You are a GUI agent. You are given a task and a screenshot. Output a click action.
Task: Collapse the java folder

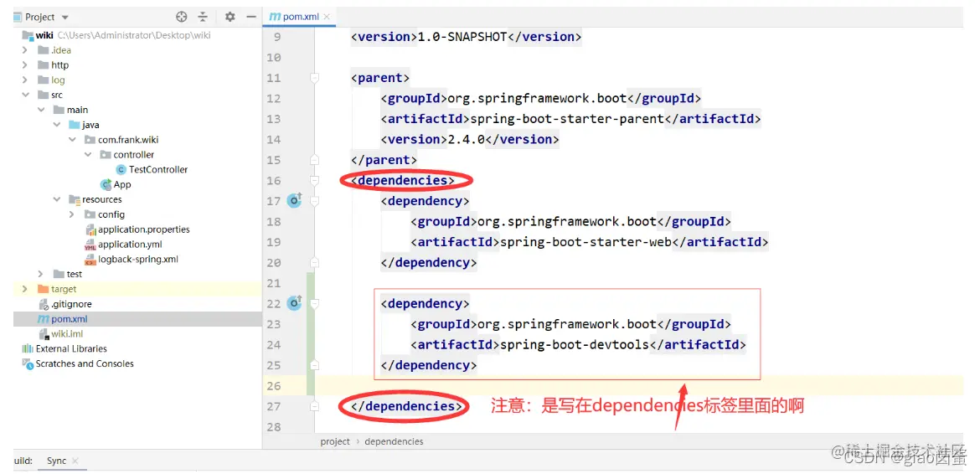coord(57,125)
